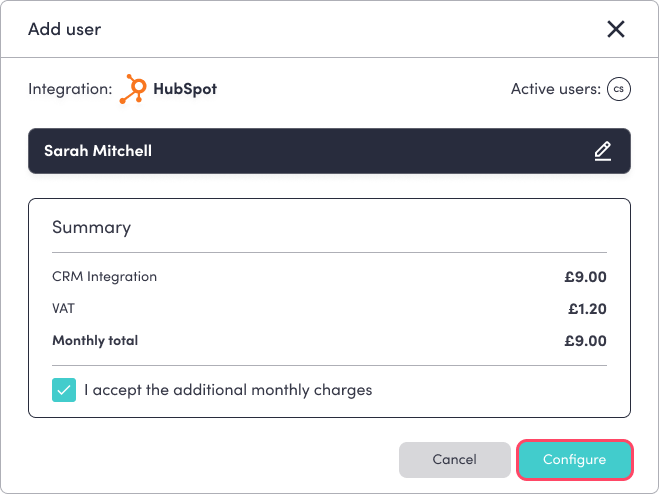The image size is (659, 494).
Task: Toggle the accept monthly charges checkbox
Action: [65, 390]
